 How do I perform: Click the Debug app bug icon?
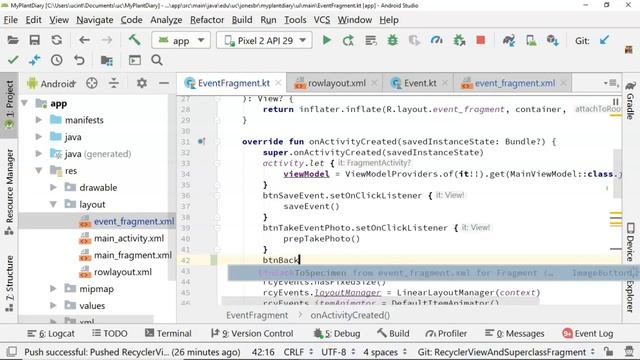point(393,40)
